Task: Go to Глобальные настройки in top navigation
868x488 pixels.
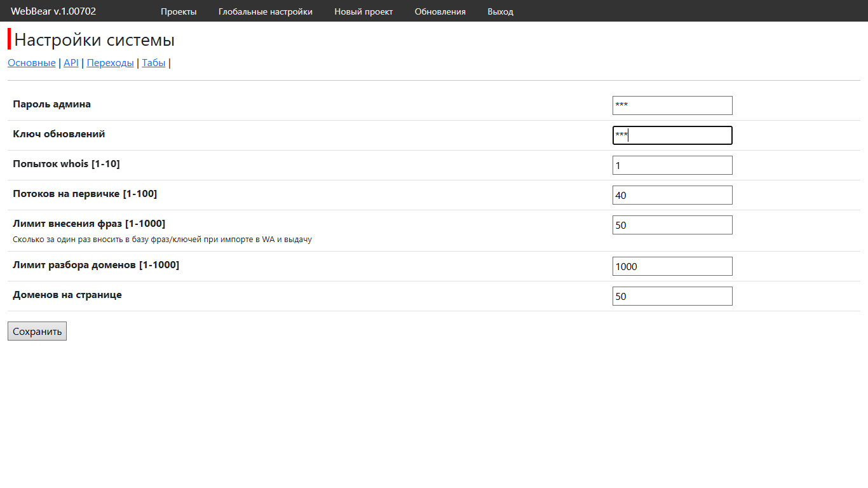Action: click(x=265, y=11)
